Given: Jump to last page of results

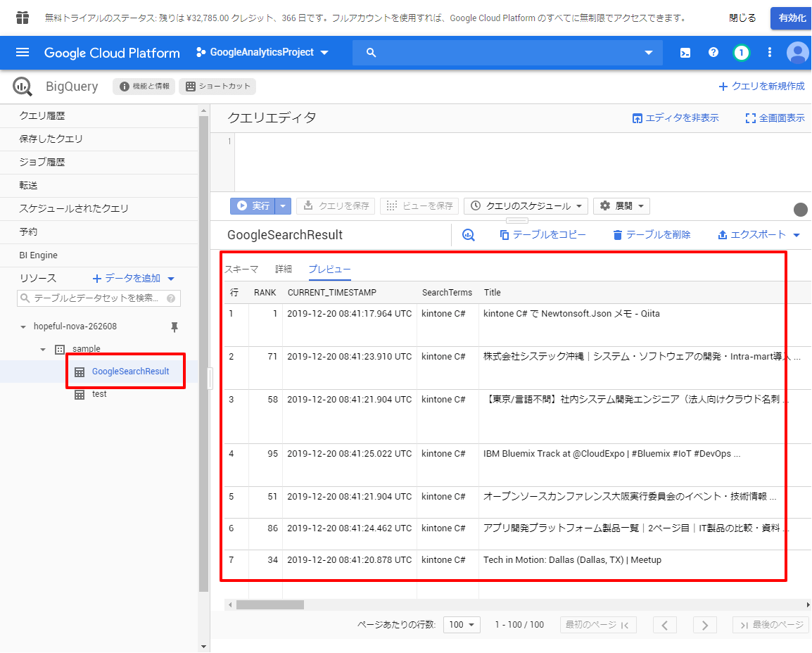Looking at the screenshot, I should pos(771,625).
